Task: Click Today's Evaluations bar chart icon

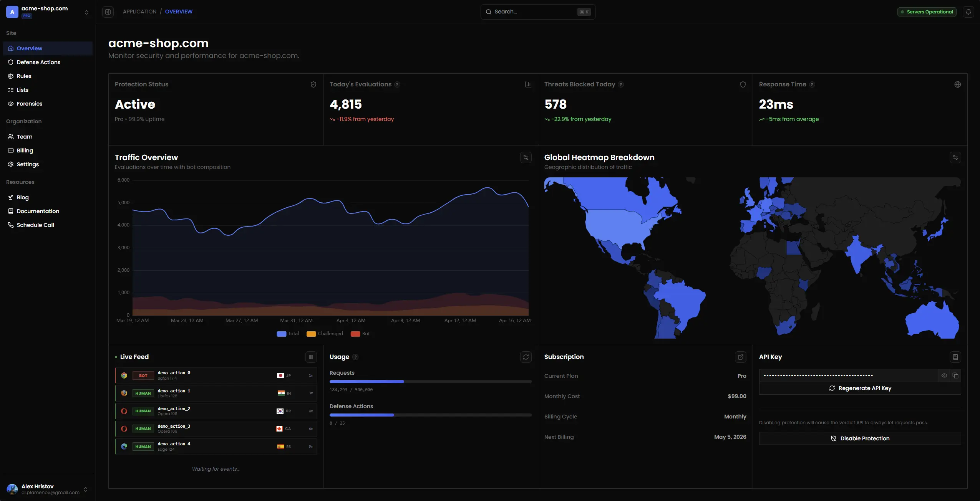Action: [528, 84]
